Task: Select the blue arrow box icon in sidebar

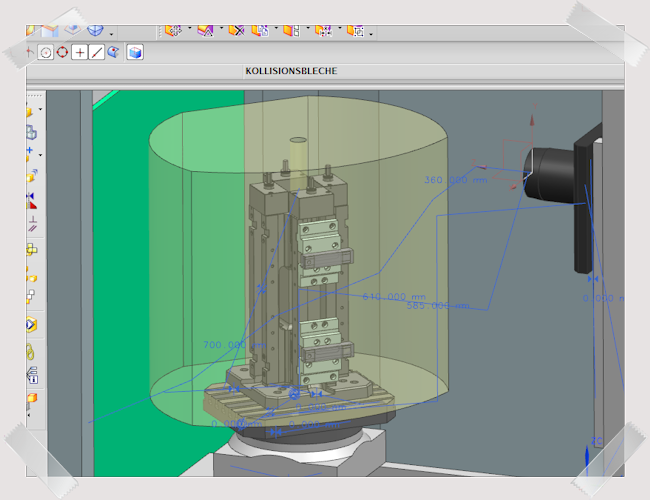Action: 32,325
